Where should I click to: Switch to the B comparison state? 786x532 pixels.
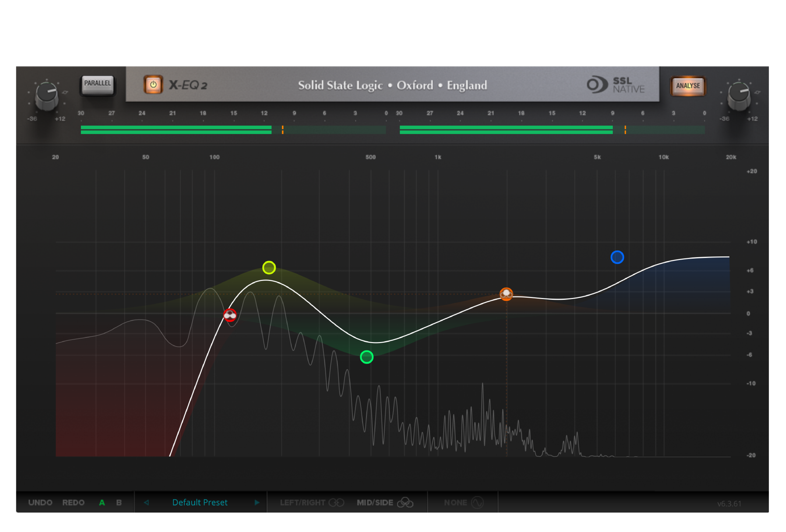tap(119, 503)
